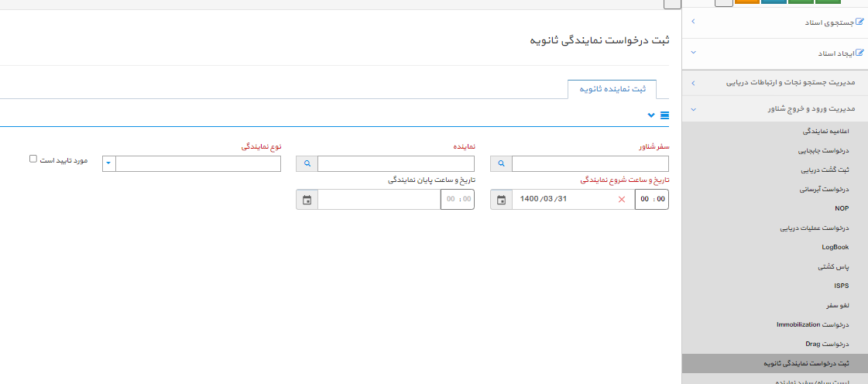Click the نوع نمایندگی combo box field
The width and height of the screenshot is (868, 384).
coord(198,164)
